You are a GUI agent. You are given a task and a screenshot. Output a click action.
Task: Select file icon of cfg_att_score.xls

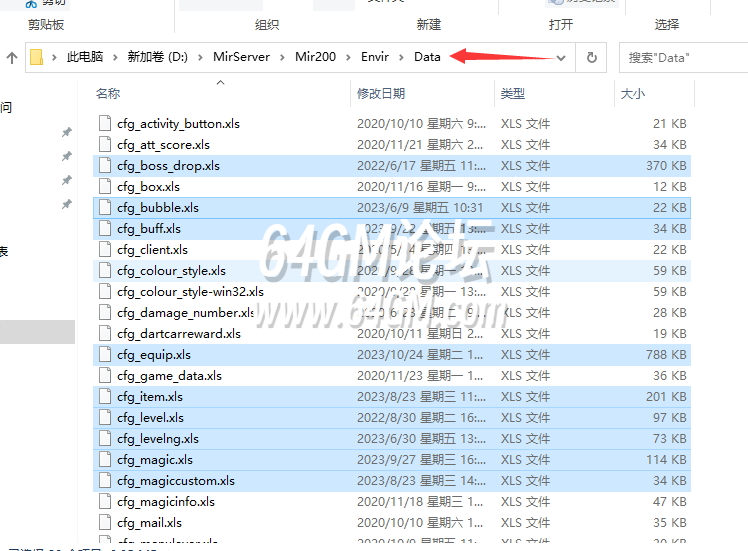click(x=105, y=144)
